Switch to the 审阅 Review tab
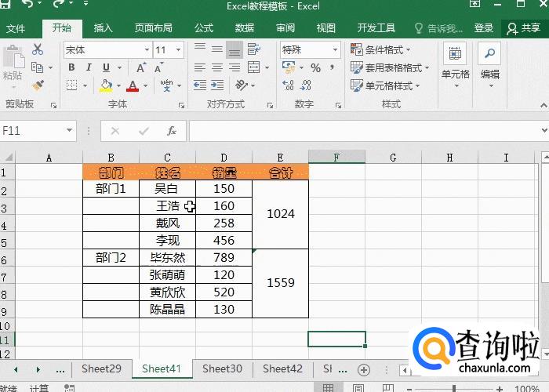The width and height of the screenshot is (549, 392). pyautogui.click(x=285, y=28)
